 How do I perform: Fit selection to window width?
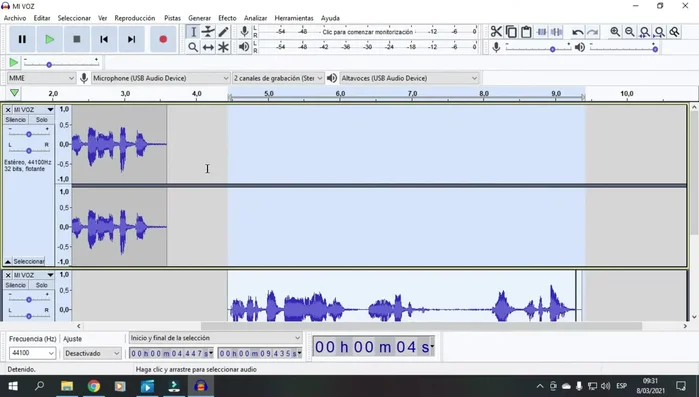click(645, 32)
